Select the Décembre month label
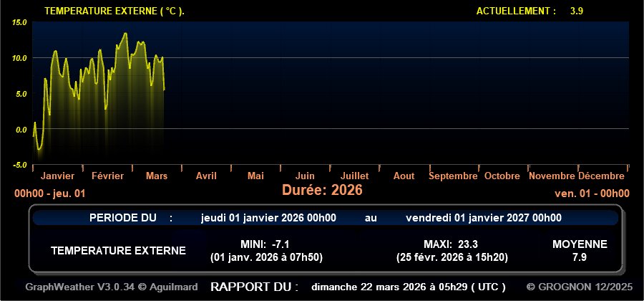Viewport: 644px width, 301px height. point(601,176)
